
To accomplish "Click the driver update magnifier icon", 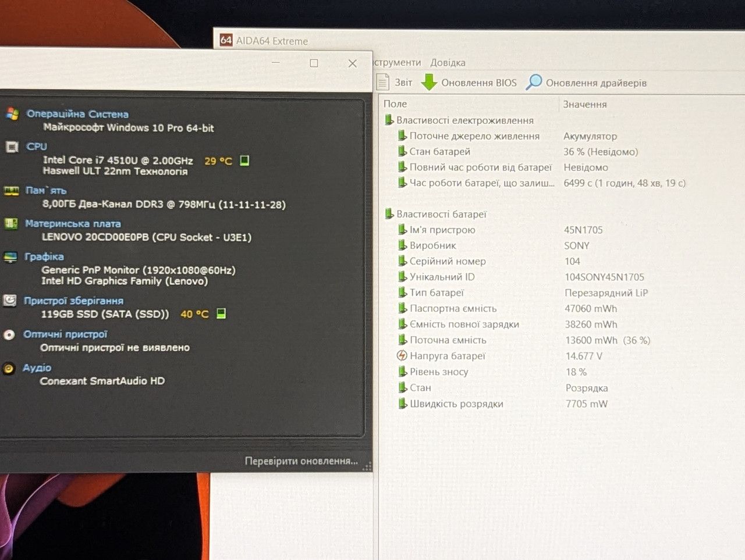I will [x=534, y=82].
